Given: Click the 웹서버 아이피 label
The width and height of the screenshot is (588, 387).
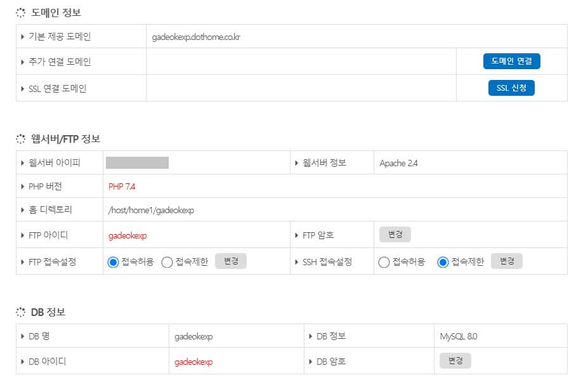Looking at the screenshot, I should [x=55, y=163].
